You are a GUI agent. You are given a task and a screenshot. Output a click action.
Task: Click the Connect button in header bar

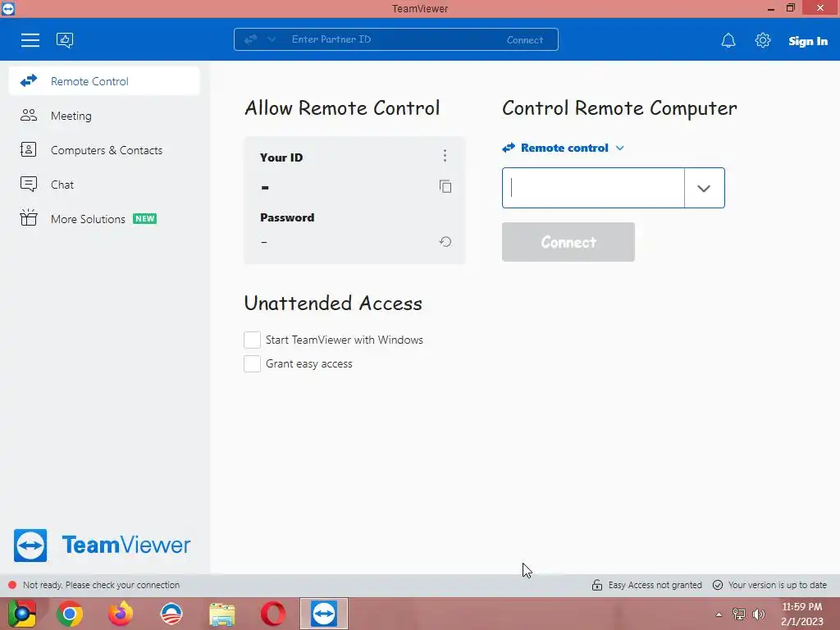tap(525, 40)
